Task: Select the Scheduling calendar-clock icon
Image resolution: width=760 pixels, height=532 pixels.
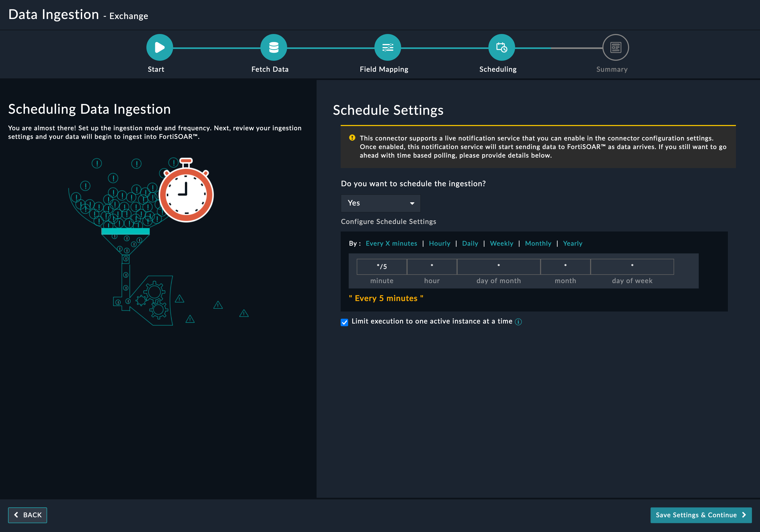Action: pos(501,47)
